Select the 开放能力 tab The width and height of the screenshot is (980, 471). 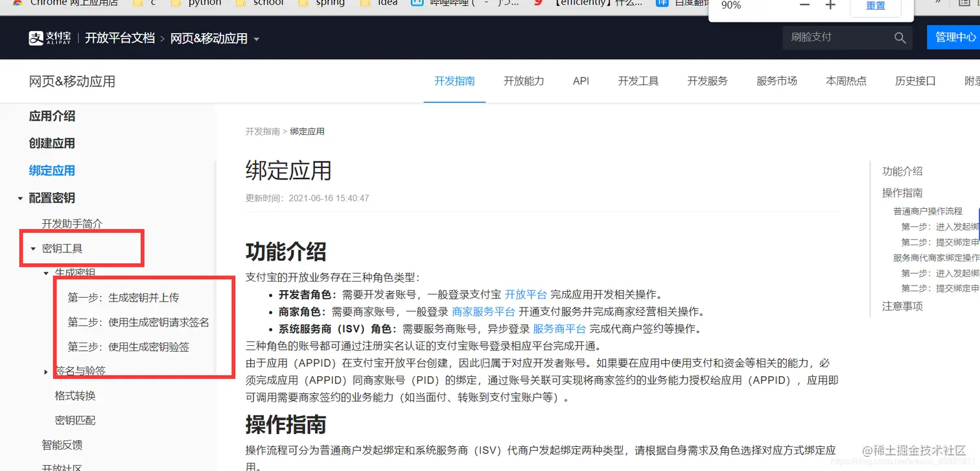(524, 81)
